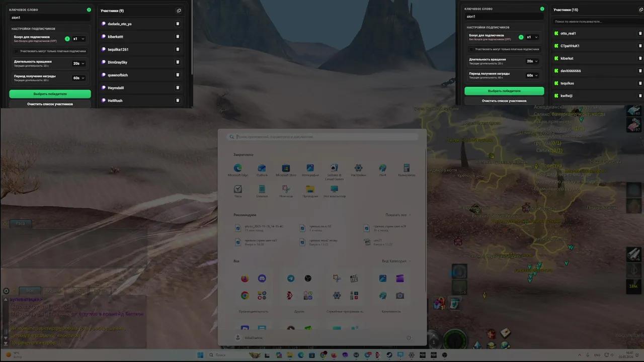The height and width of the screenshot is (362, 644).
Task: Open the Clock (Часы) app
Action: [x=237, y=191]
